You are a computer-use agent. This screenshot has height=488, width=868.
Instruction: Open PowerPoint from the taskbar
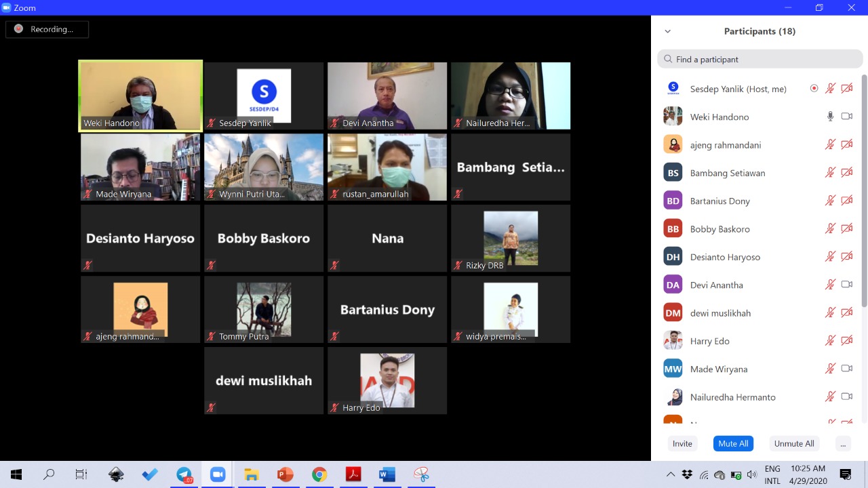pyautogui.click(x=285, y=474)
